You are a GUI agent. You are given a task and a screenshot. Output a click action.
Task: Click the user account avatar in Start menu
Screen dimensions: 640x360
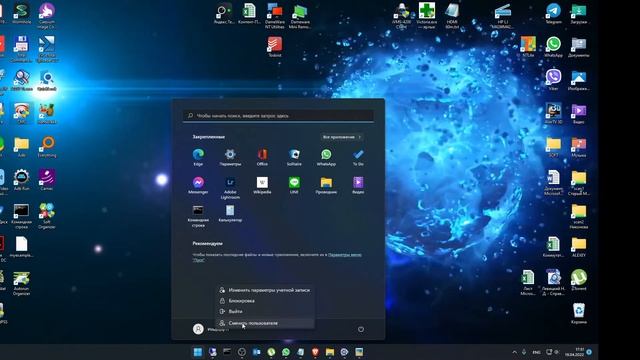[198, 329]
